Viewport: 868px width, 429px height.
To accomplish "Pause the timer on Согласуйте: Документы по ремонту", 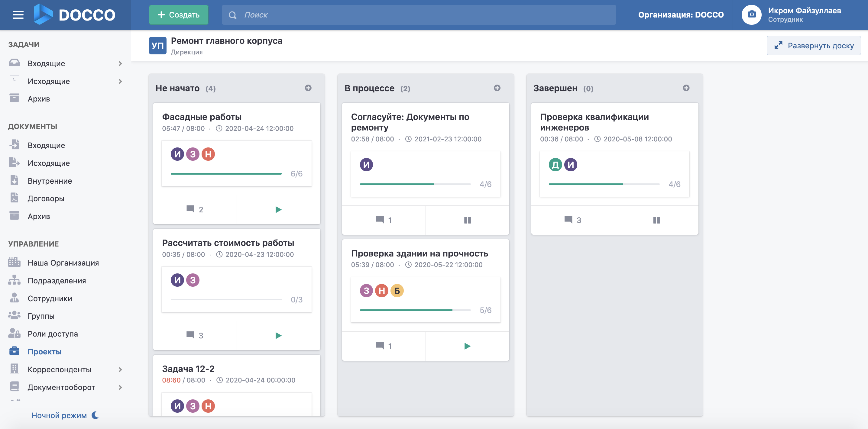I will point(467,220).
